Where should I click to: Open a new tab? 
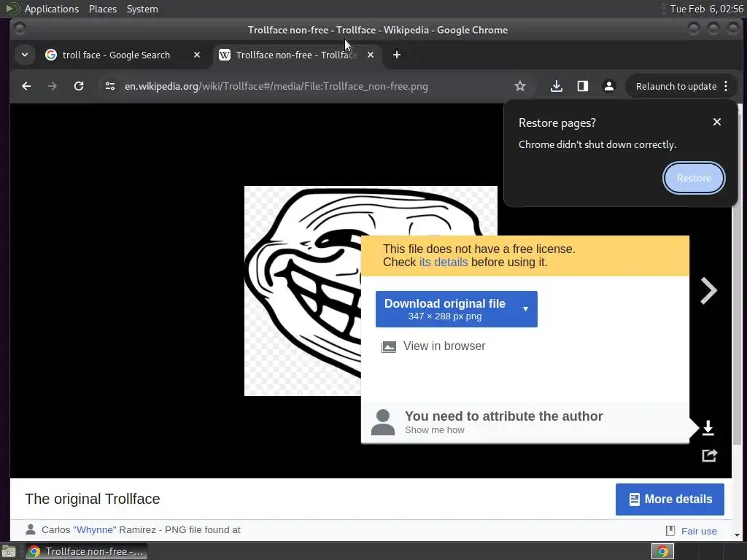tap(396, 55)
